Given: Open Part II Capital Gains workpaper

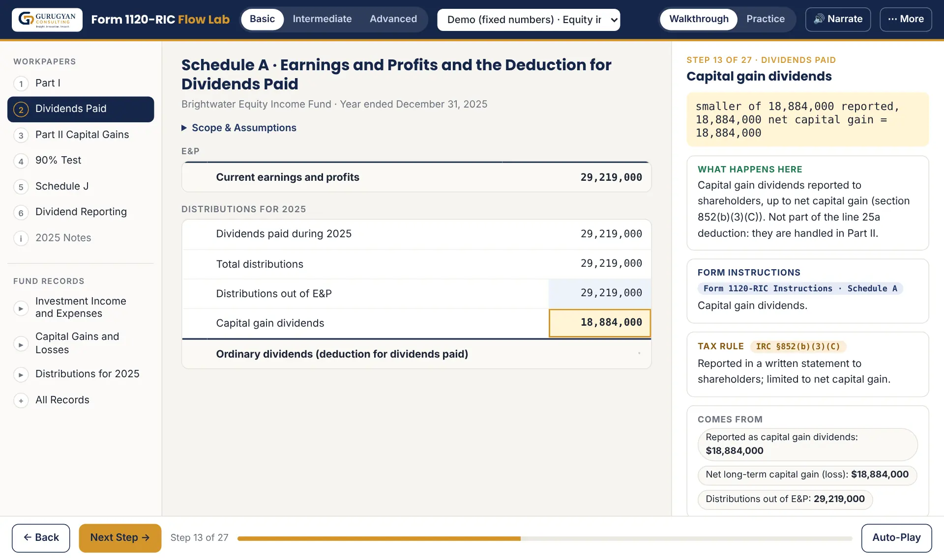Looking at the screenshot, I should [81, 135].
